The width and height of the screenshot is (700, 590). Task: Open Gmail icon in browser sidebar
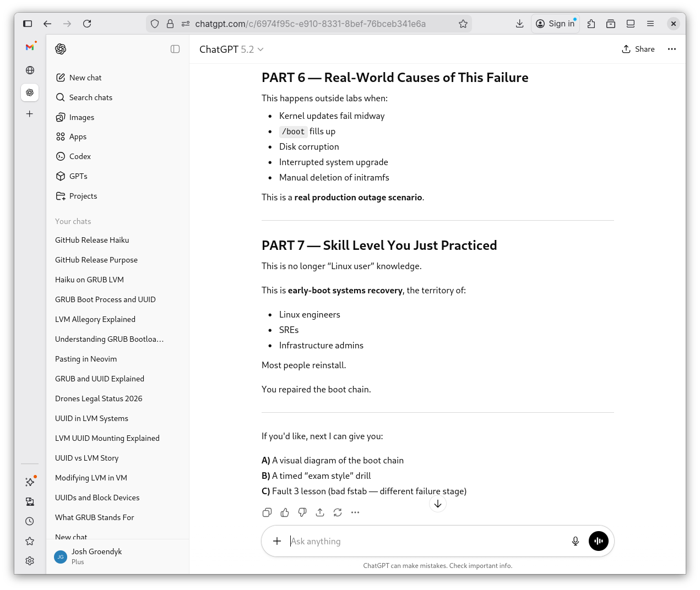tap(30, 47)
